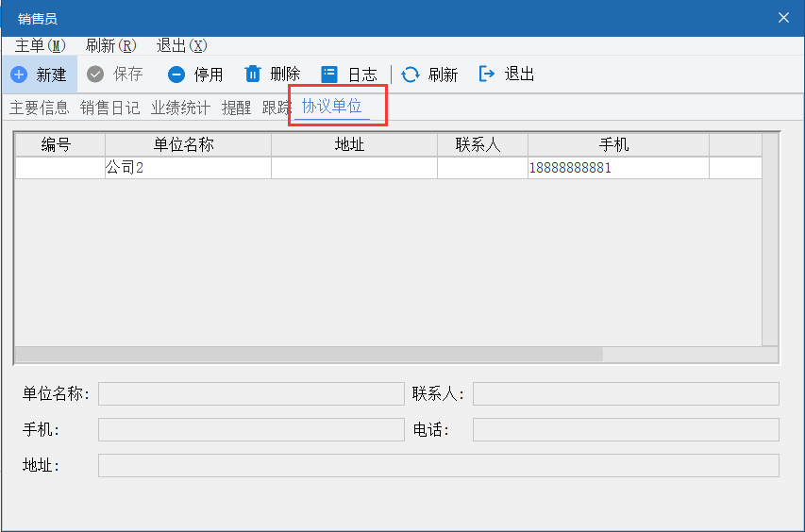Click the Save (保存) checkmark icon
The height and width of the screenshot is (532, 805).
pos(95,75)
